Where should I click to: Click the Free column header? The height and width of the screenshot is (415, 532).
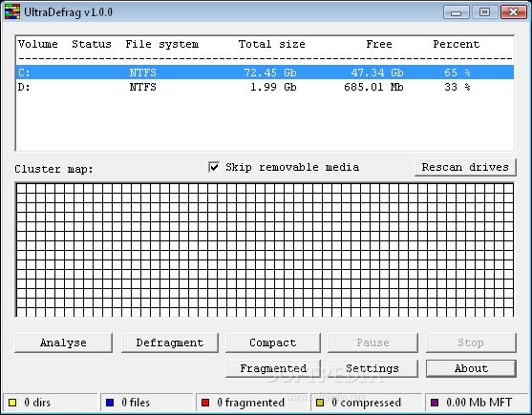[x=379, y=44]
